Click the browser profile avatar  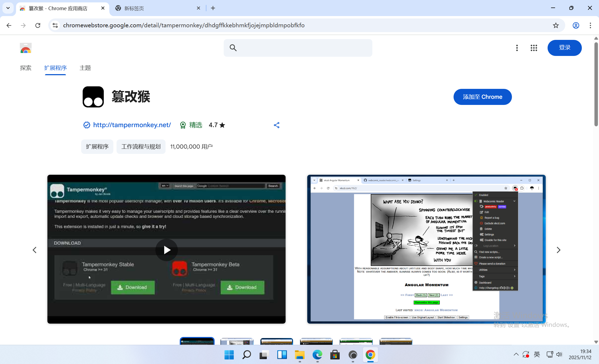pos(576,25)
